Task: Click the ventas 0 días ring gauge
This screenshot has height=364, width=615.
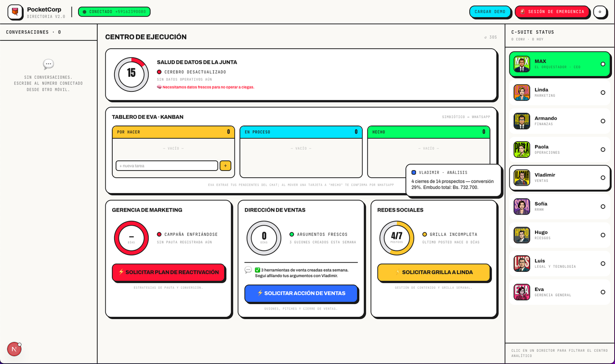Action: [264, 238]
